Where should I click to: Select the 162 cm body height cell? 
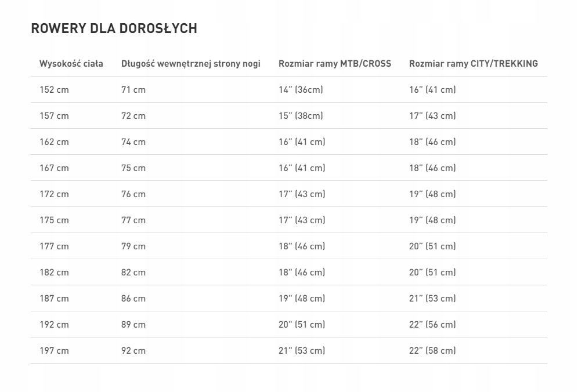pos(54,142)
